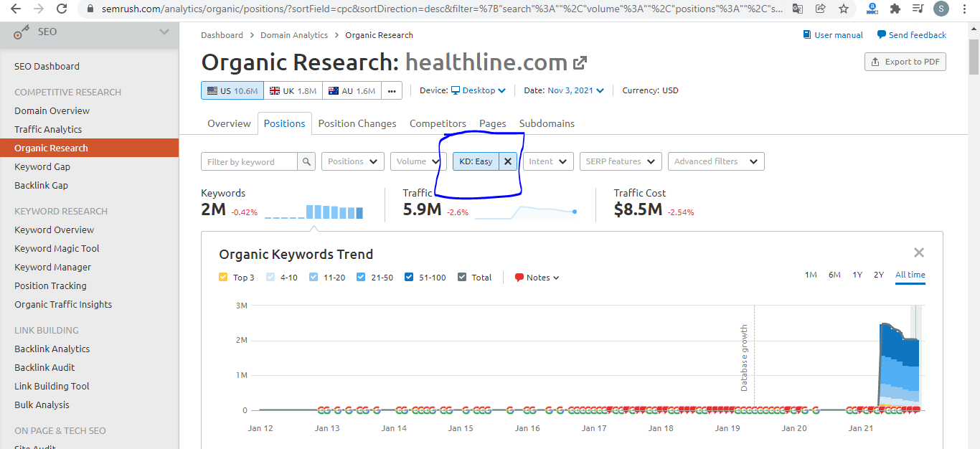
Task: Open the Device: Desktop dropdown
Action: [479, 90]
